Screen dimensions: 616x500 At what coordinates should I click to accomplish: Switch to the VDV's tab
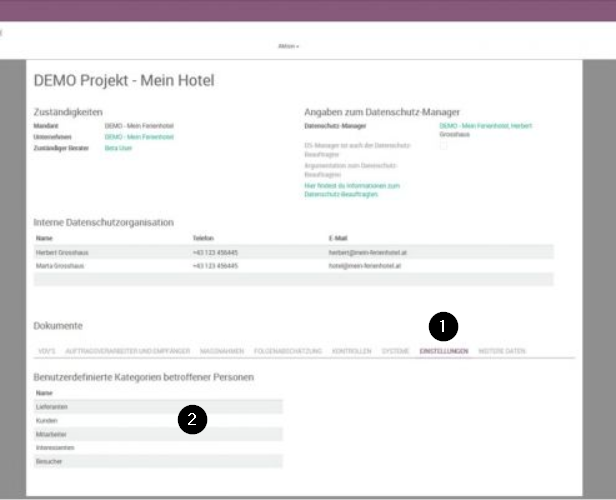click(x=45, y=351)
